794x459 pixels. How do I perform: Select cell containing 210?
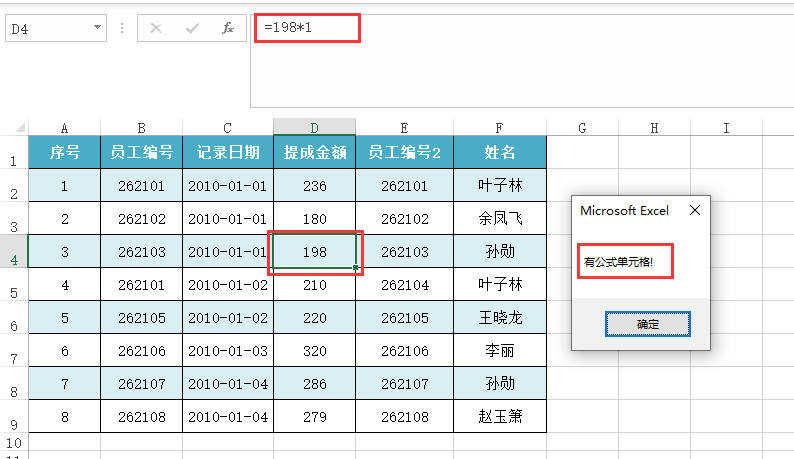[314, 284]
